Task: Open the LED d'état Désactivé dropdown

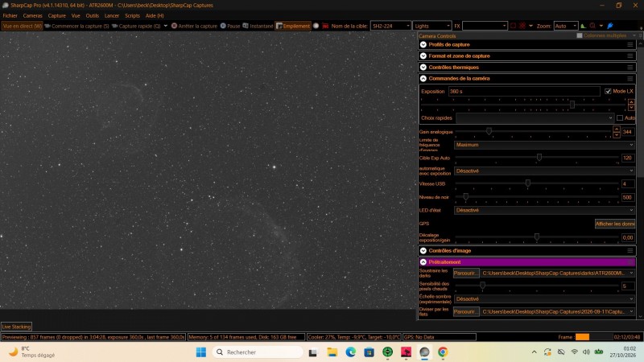Action: point(544,210)
